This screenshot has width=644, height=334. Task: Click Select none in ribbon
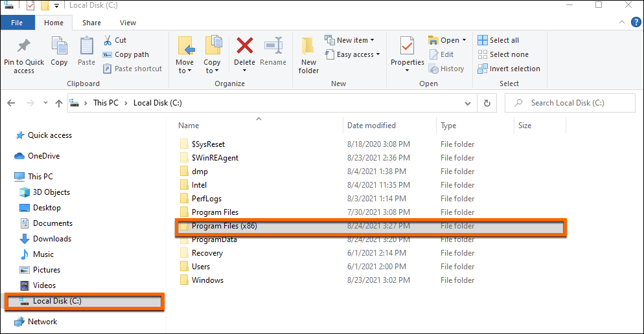tap(503, 54)
